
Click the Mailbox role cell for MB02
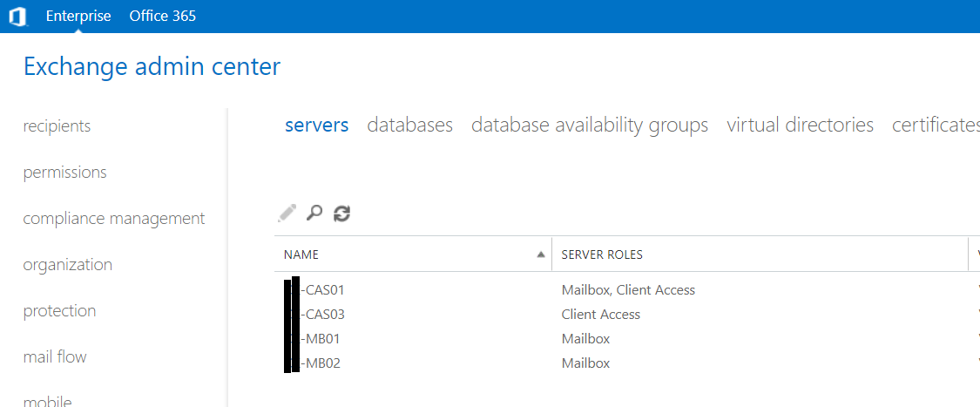coord(585,363)
